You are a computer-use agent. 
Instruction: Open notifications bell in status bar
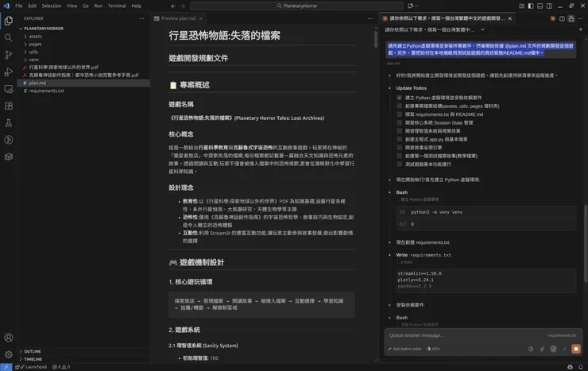581,367
